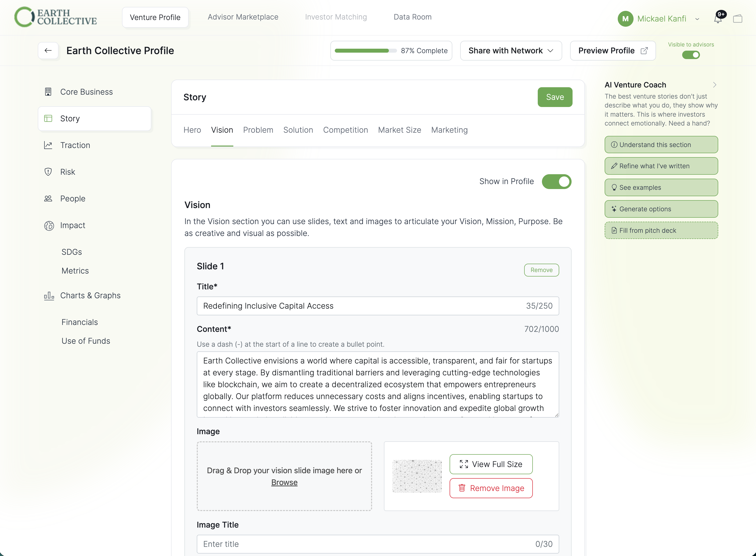
Task: Select the Core Business building icon
Action: [48, 91]
